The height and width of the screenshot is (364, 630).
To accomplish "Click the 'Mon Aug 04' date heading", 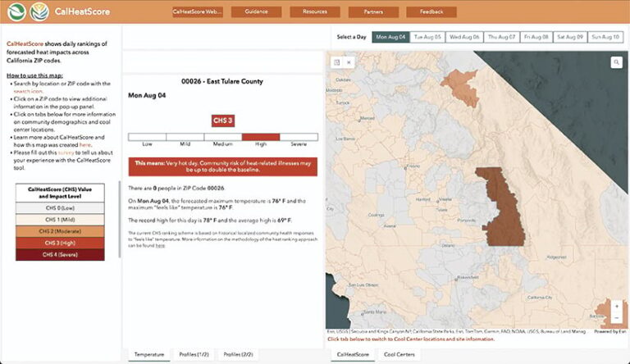I will click(x=147, y=96).
